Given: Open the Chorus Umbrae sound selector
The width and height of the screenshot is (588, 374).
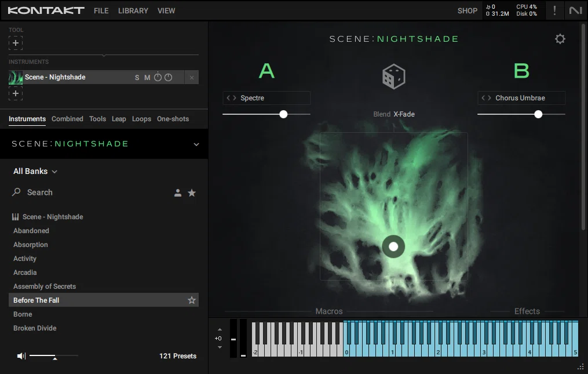Looking at the screenshot, I should pyautogui.click(x=521, y=97).
